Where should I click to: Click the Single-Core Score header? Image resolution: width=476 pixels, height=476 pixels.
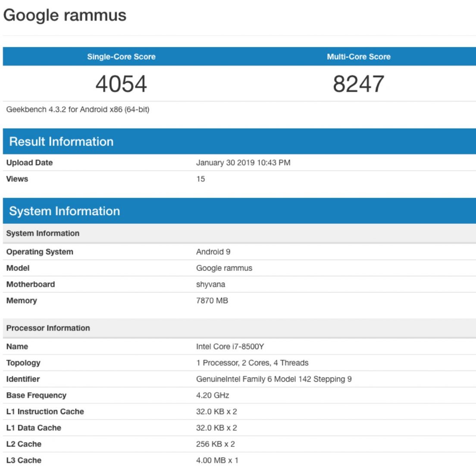click(121, 56)
